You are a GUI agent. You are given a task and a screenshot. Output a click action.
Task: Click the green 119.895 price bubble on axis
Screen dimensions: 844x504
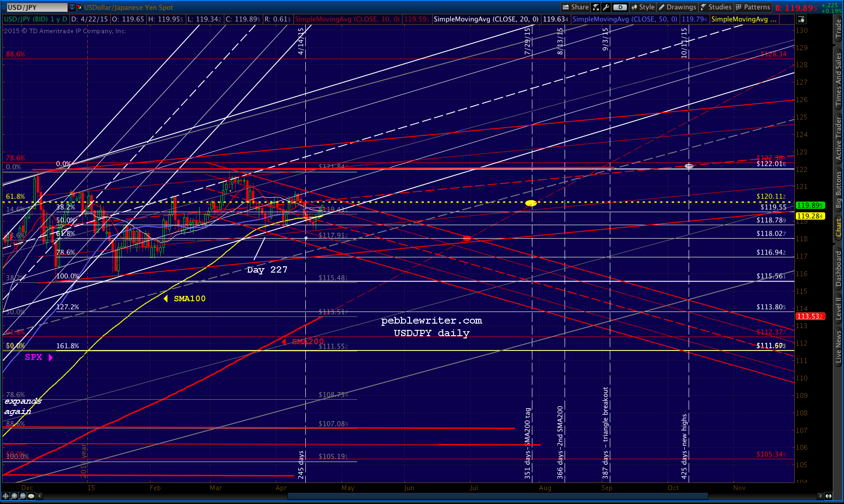click(x=810, y=205)
